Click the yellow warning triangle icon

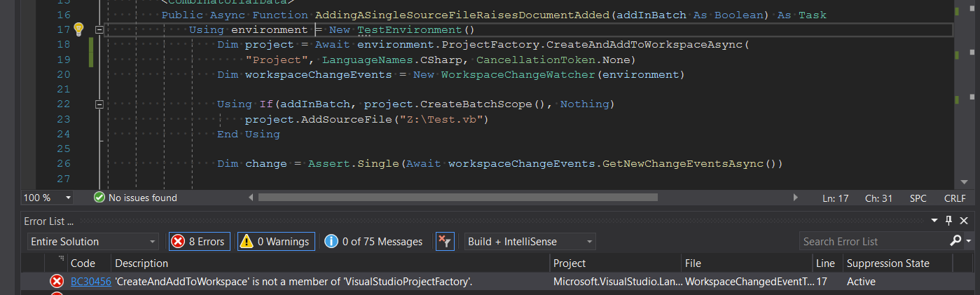coord(247,242)
